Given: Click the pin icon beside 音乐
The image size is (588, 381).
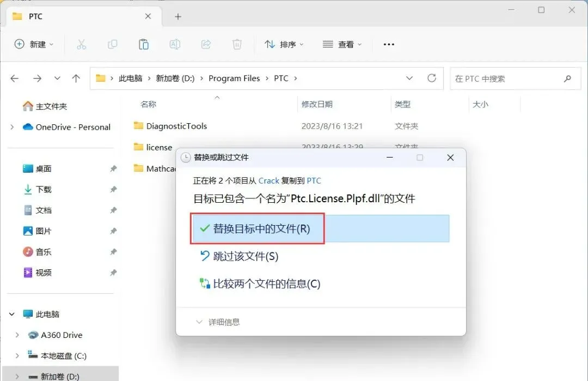Looking at the screenshot, I should click(x=113, y=251).
